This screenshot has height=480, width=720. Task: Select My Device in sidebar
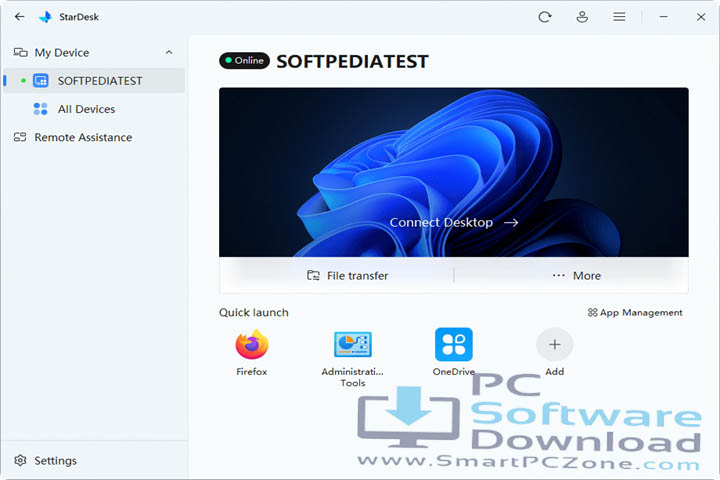coord(94,52)
